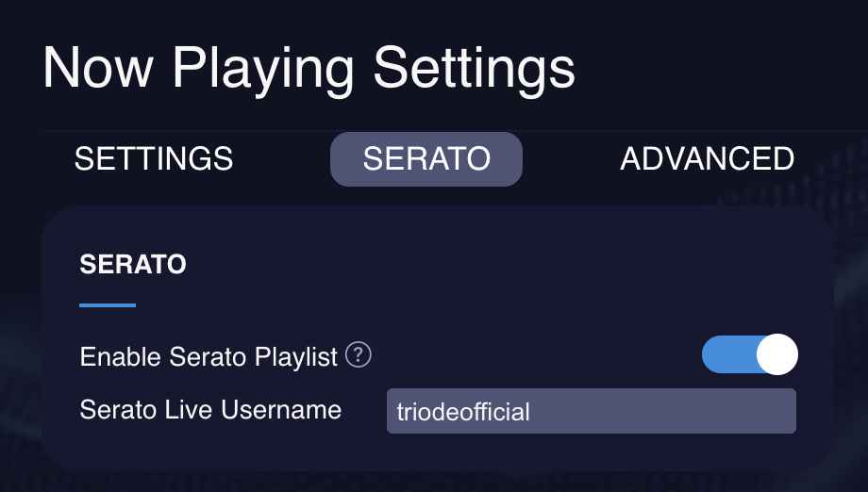Click the Now Playing Settings title
This screenshot has width=868, height=492.
pos(309,69)
